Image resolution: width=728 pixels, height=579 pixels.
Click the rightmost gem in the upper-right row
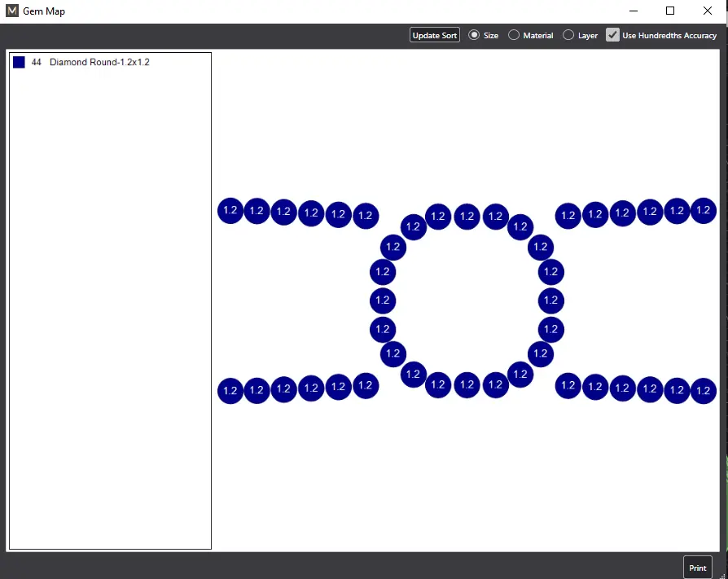(704, 210)
